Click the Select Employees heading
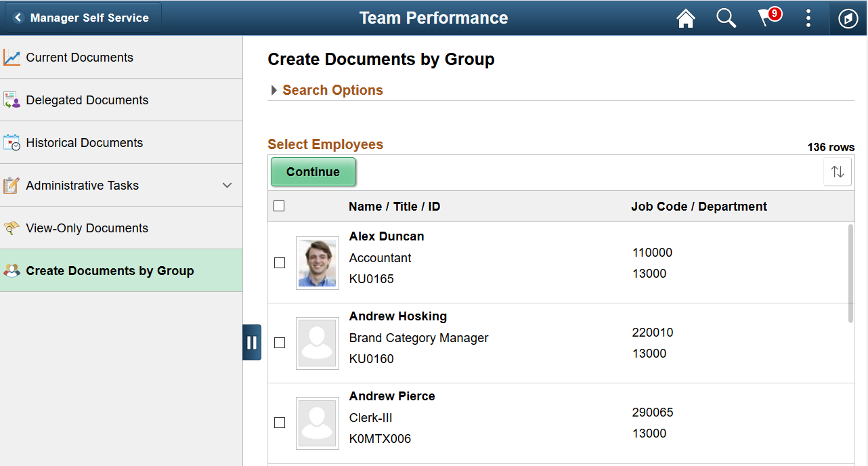This screenshot has width=868, height=466. point(326,144)
